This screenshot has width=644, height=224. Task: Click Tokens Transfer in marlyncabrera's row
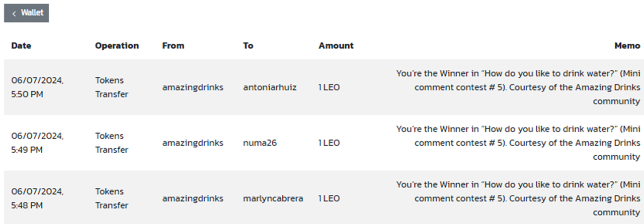click(112, 198)
